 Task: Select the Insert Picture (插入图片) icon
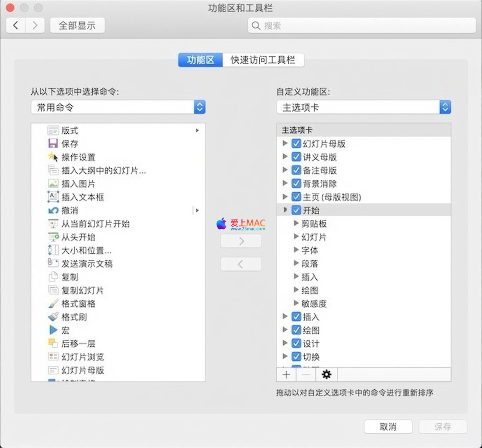53,184
